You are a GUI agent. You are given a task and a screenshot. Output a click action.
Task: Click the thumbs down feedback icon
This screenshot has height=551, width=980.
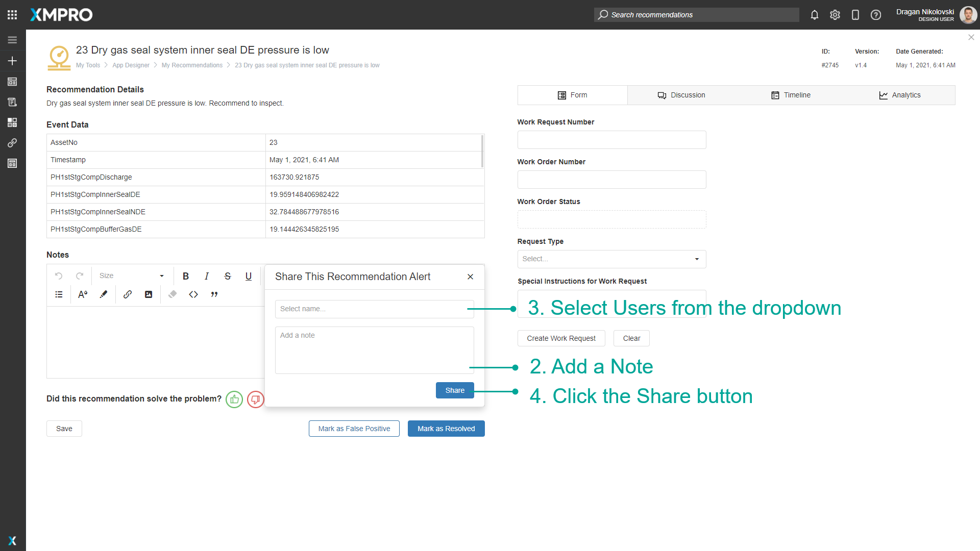[x=256, y=399]
